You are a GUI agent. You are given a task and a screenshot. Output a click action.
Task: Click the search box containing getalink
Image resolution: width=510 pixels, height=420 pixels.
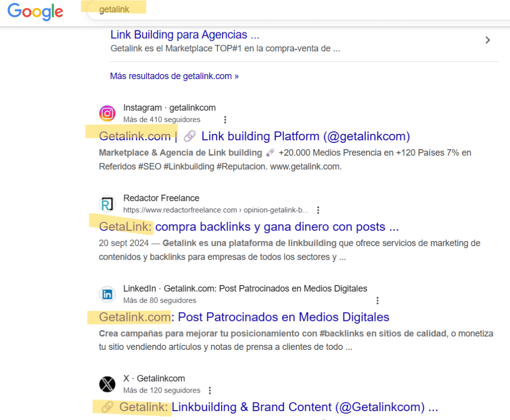(299, 10)
